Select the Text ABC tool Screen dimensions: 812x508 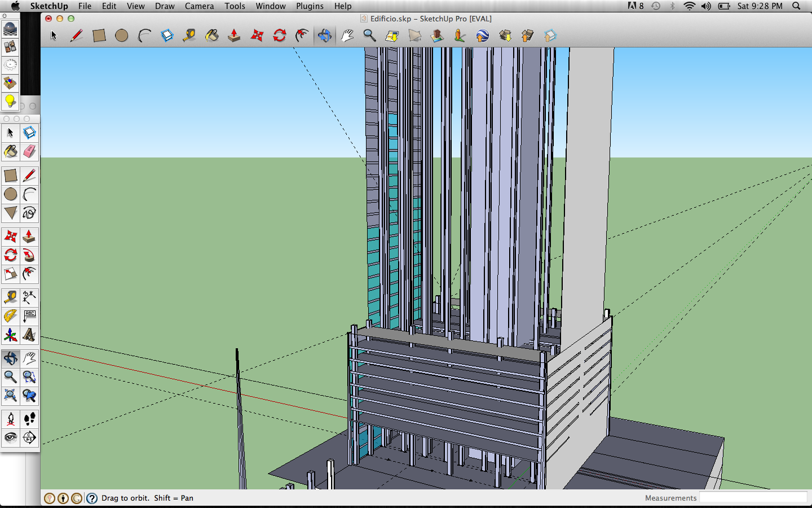[x=29, y=316]
